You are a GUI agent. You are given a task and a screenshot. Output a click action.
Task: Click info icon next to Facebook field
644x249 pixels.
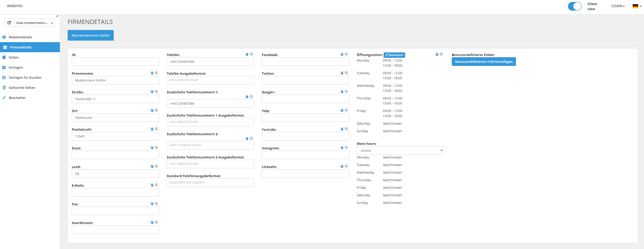point(346,54)
